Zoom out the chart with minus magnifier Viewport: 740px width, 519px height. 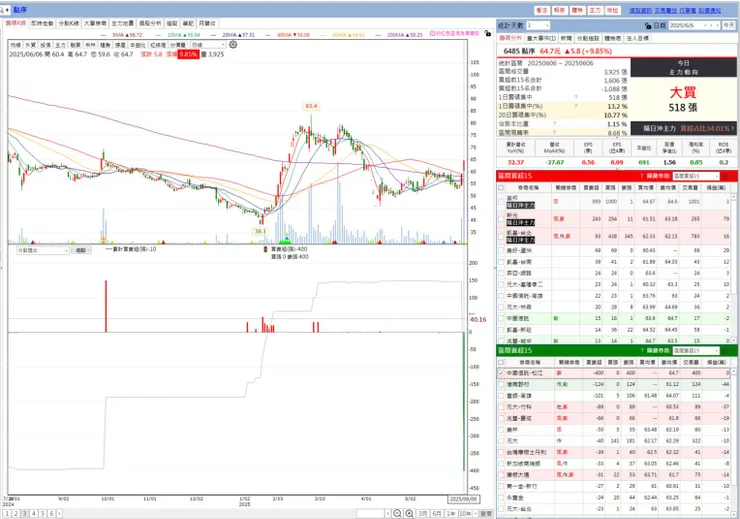397,513
